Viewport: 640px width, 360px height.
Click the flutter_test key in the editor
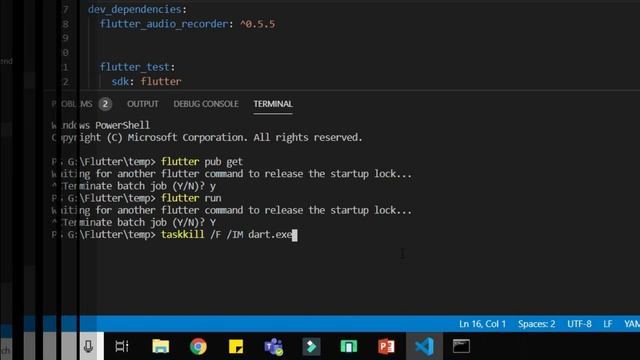(x=135, y=67)
